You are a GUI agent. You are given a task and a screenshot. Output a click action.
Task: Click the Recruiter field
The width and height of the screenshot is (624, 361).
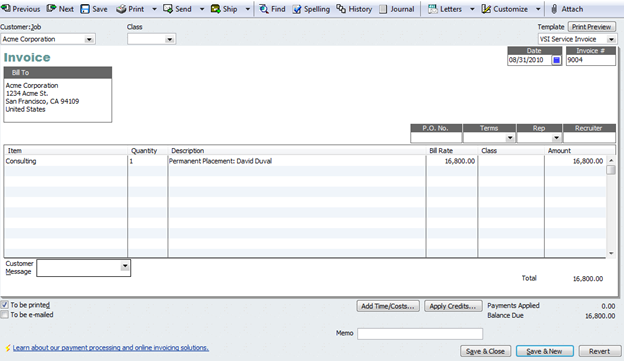(589, 138)
